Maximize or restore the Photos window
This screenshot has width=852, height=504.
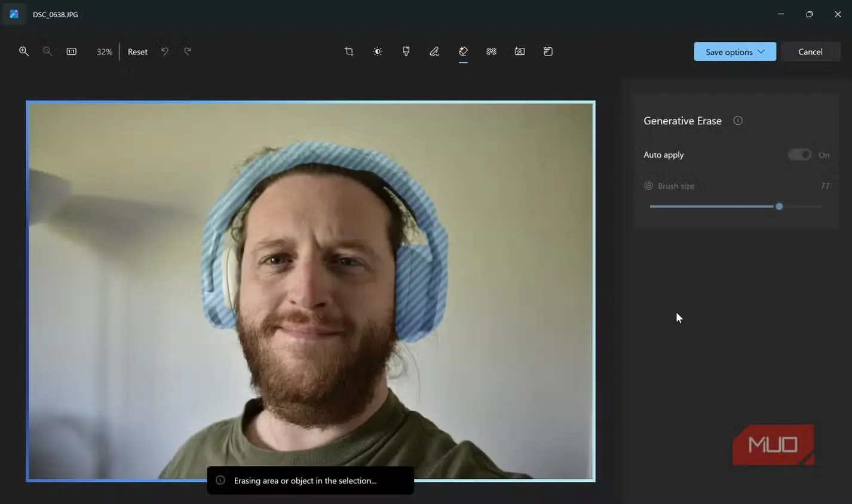coord(809,14)
